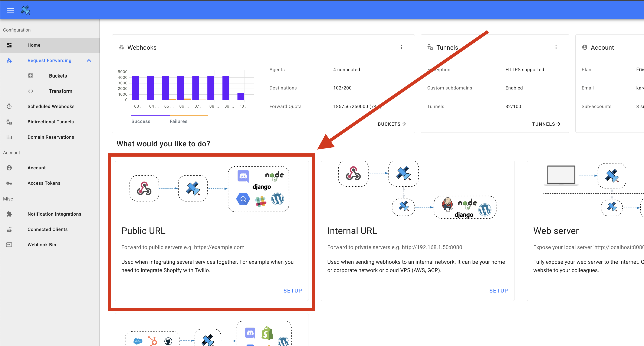Image resolution: width=644 pixels, height=346 pixels.
Task: Click SETUP on the Public URL card
Action: click(x=292, y=290)
